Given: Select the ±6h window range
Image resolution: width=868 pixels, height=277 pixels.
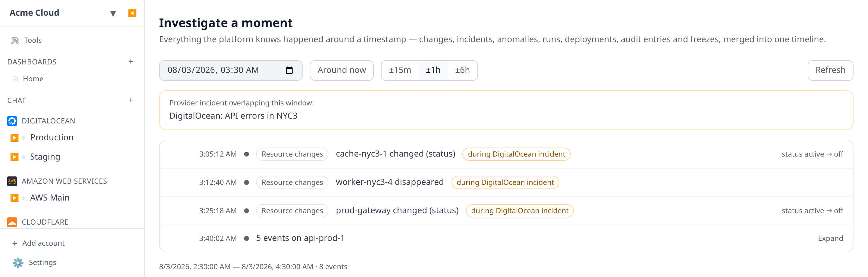Looking at the screenshot, I should tap(462, 70).
